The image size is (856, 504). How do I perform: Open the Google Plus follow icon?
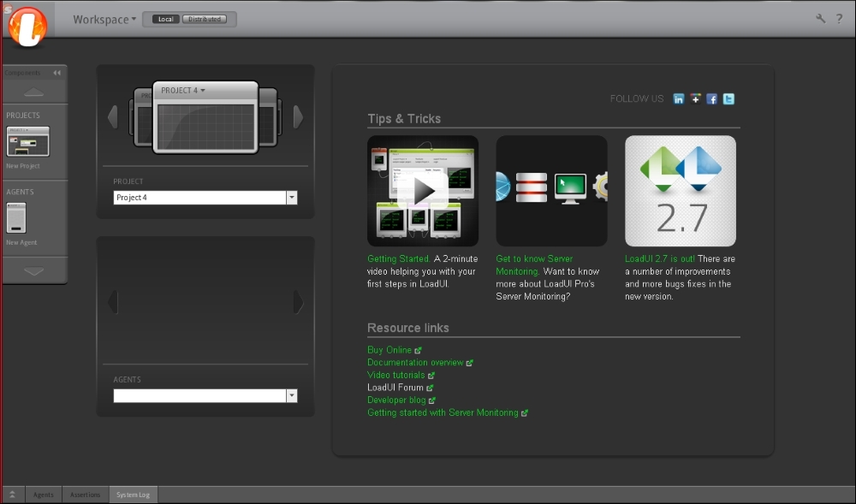coord(695,98)
